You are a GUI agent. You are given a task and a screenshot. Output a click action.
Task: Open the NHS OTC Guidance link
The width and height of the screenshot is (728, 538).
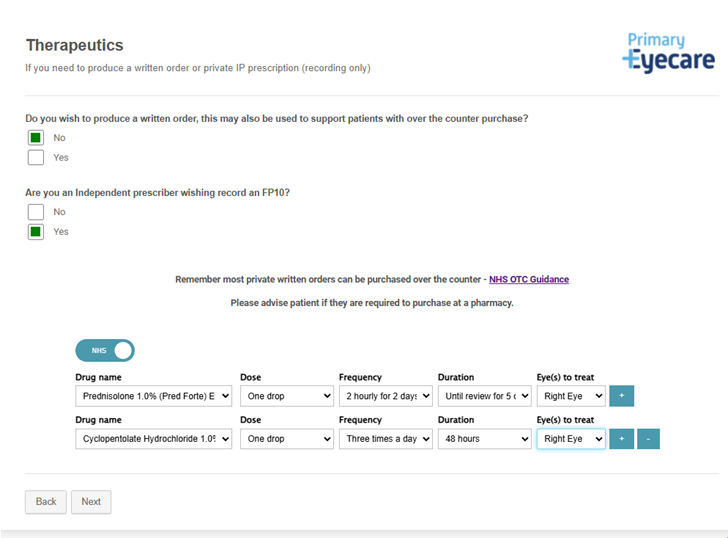pos(528,280)
